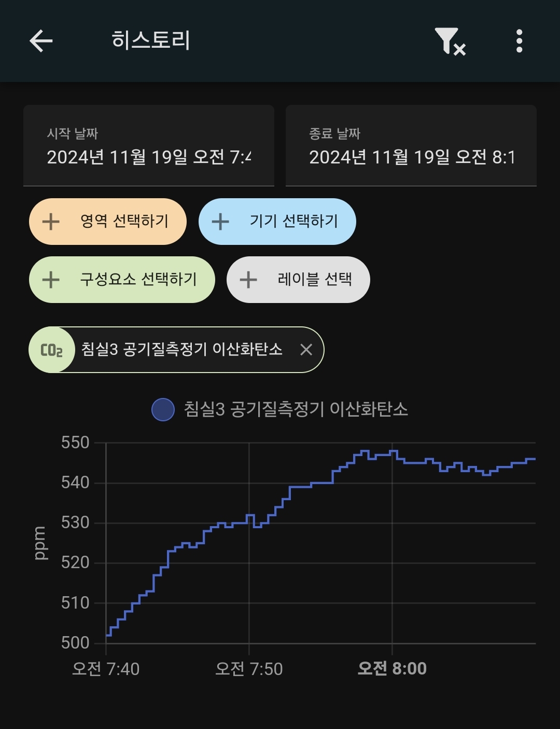Toggle the blue legend dot for the CO2 series
560x729 pixels.
[163, 409]
